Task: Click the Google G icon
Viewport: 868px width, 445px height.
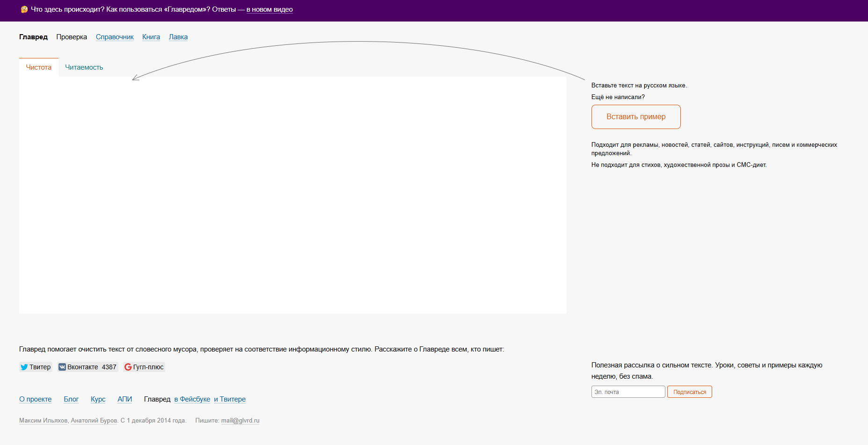Action: 128,367
